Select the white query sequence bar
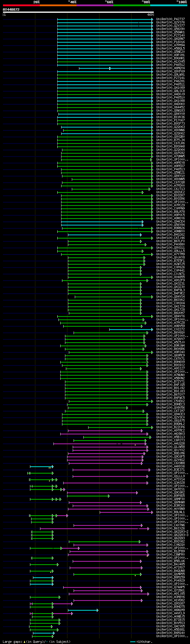Image resolution: width=190 pixels, height=644 pixels. tap(78, 12)
